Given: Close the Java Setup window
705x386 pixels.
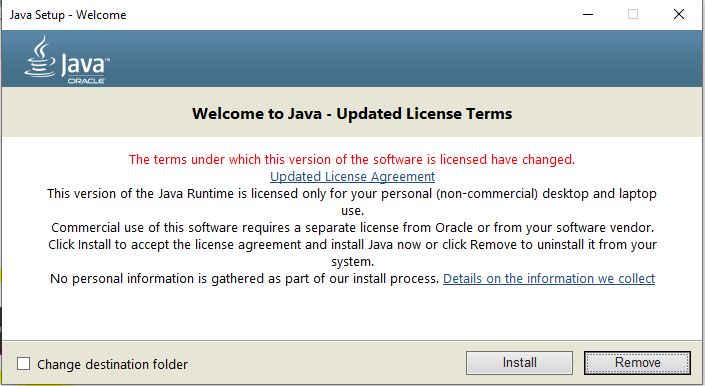Looking at the screenshot, I should pyautogui.click(x=679, y=14).
